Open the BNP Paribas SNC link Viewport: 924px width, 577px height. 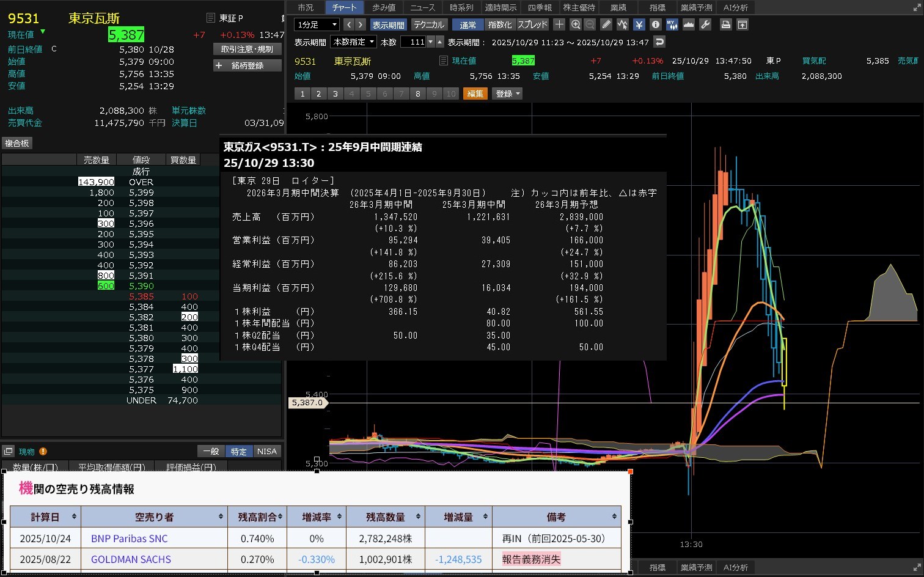[129, 538]
